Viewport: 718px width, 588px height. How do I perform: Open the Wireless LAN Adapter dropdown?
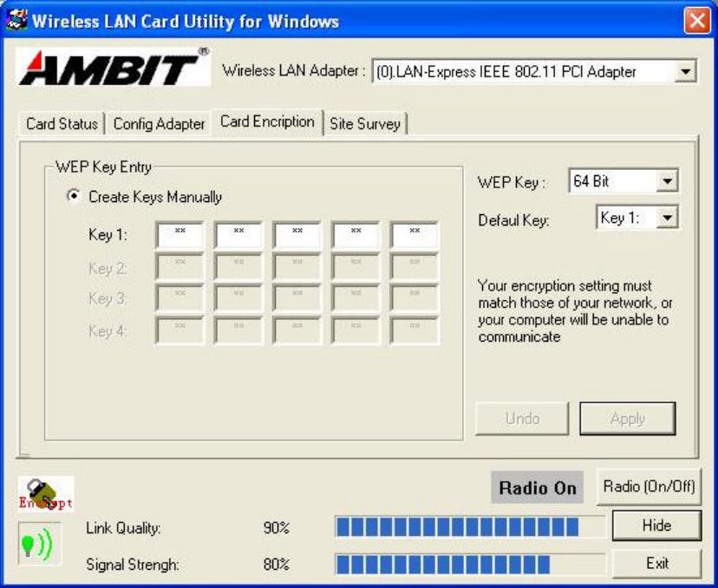[686, 71]
